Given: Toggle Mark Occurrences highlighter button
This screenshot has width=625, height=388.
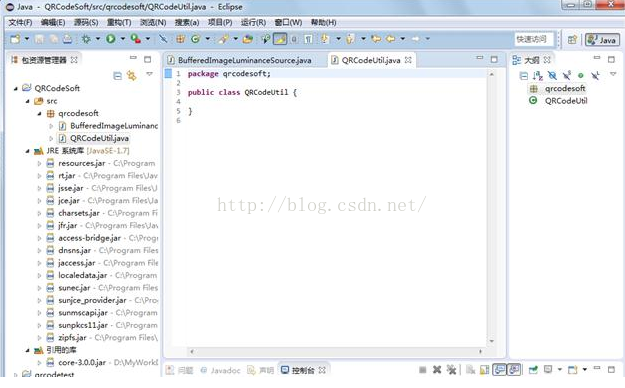Looking at the screenshot, I should click(x=280, y=39).
